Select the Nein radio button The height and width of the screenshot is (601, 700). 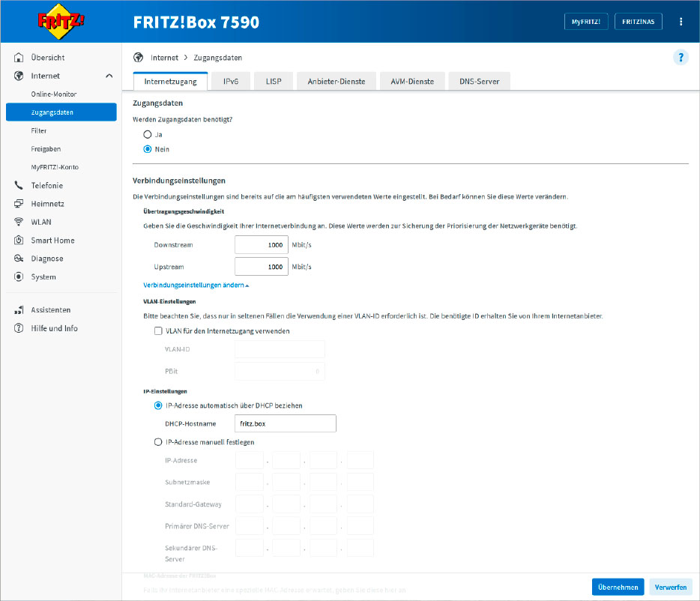(x=148, y=149)
